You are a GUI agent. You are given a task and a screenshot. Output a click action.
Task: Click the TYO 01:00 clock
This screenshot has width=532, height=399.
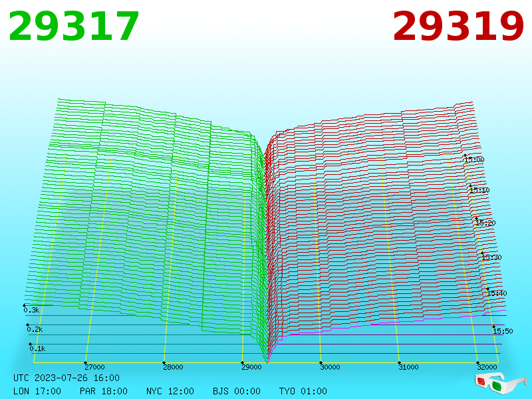[x=303, y=391]
